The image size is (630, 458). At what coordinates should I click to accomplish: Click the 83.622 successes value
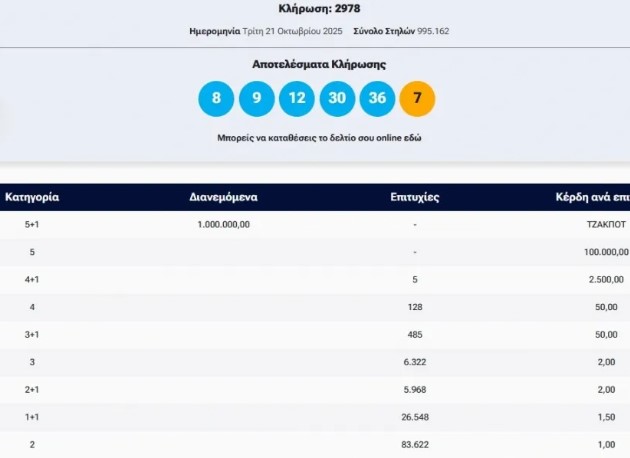[x=414, y=444]
